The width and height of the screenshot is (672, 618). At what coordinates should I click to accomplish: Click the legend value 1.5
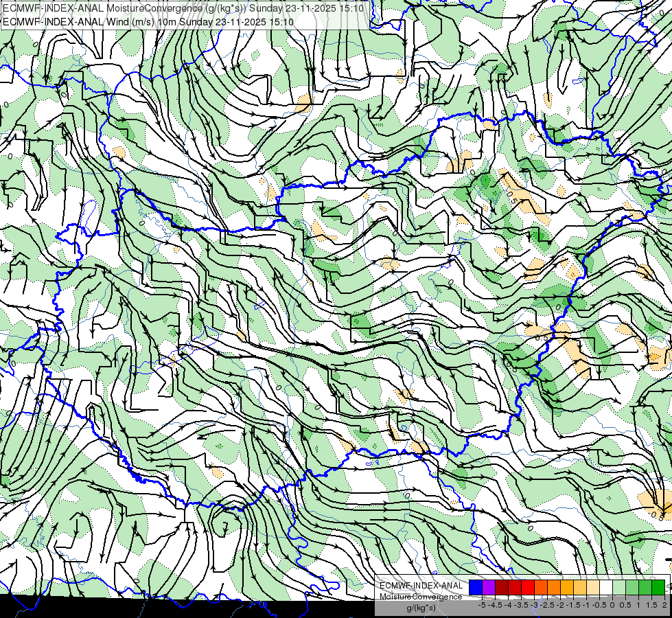(652, 605)
